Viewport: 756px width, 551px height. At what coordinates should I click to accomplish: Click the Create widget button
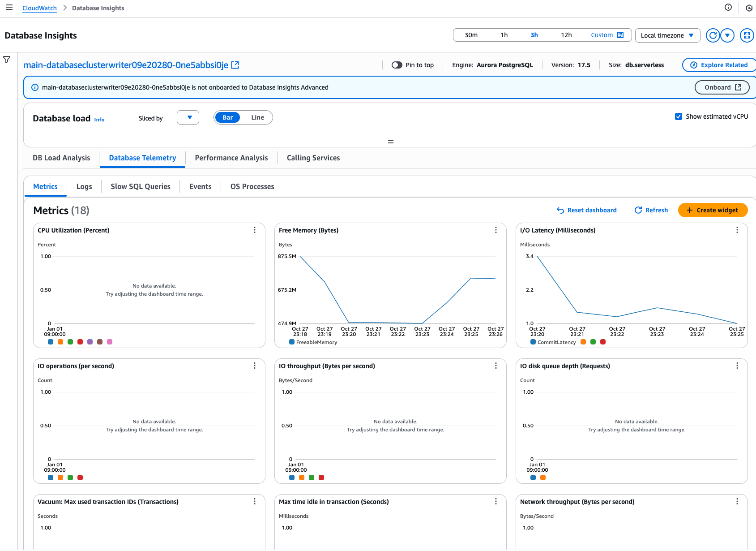click(x=713, y=210)
